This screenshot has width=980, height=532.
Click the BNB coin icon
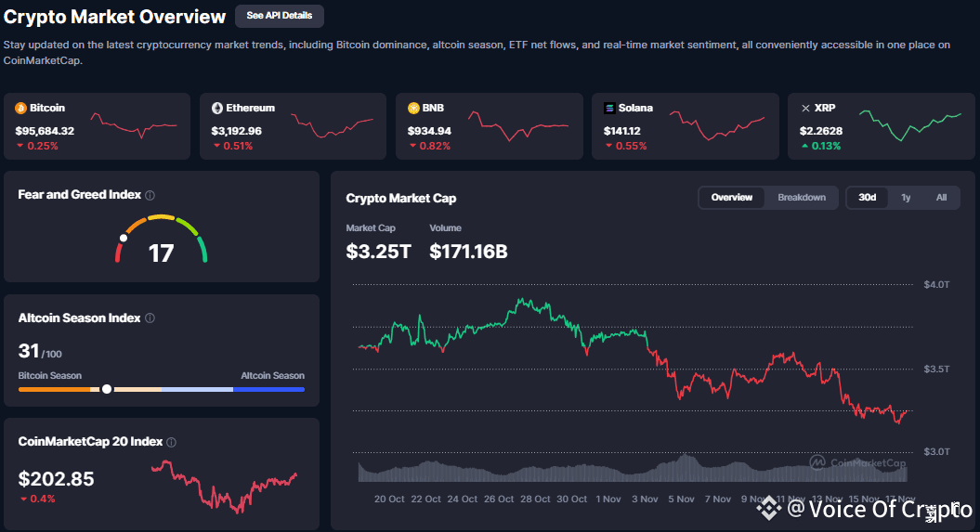(413, 108)
